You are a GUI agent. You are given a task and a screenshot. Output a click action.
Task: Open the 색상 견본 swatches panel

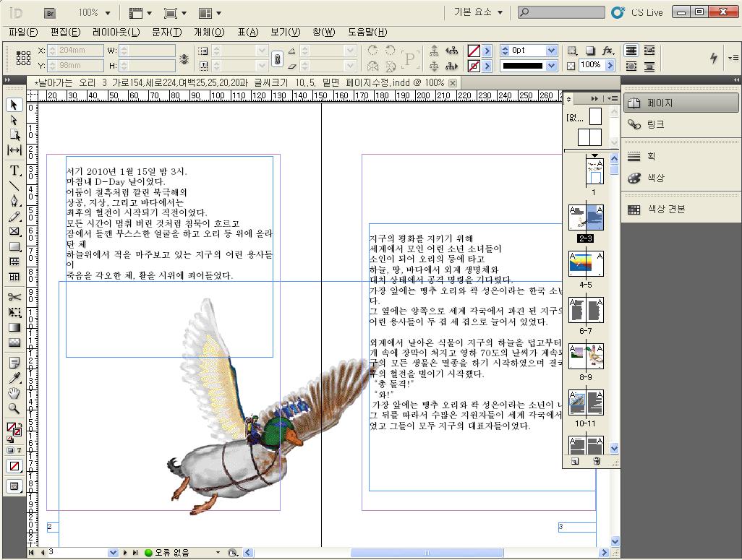coord(666,210)
